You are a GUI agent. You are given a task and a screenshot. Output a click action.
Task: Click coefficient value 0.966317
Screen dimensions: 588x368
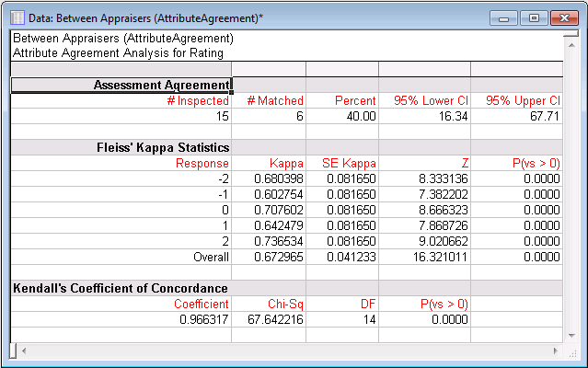pyautogui.click(x=121, y=319)
